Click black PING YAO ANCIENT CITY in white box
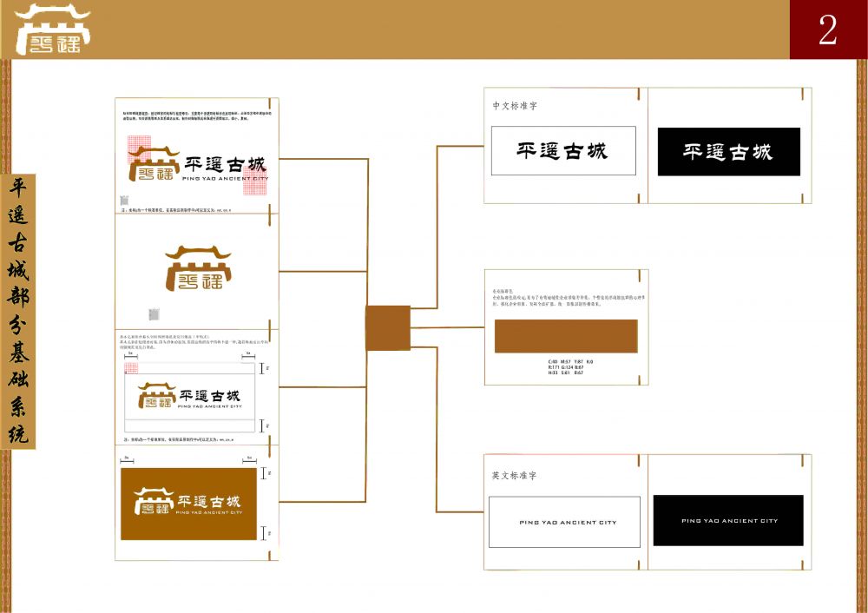Image resolution: width=868 pixels, height=613 pixels. point(568,522)
